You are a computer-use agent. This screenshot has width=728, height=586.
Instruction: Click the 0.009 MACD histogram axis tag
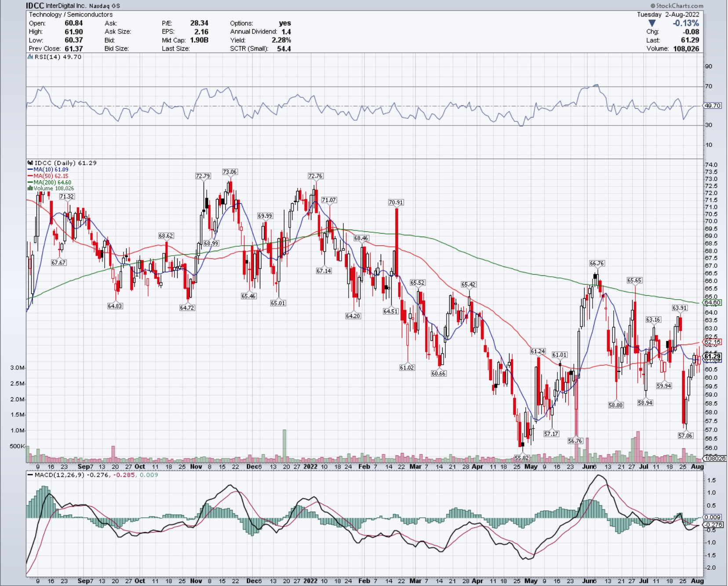713,517
